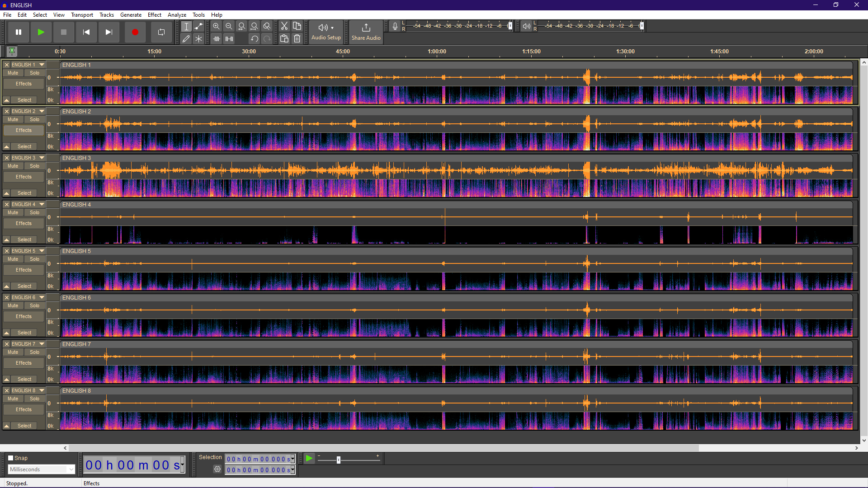
Task: Solo the ENGLISH 5 track
Action: point(35,259)
